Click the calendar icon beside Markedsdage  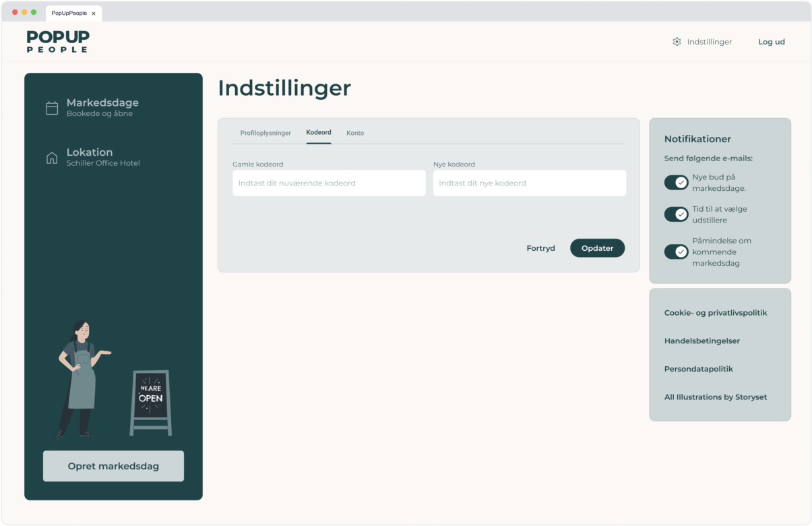53,107
